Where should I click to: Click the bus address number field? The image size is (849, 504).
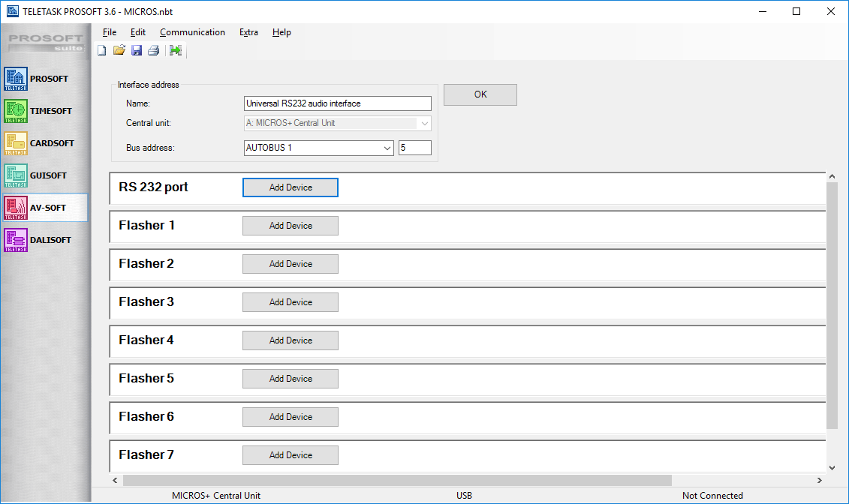(x=414, y=148)
